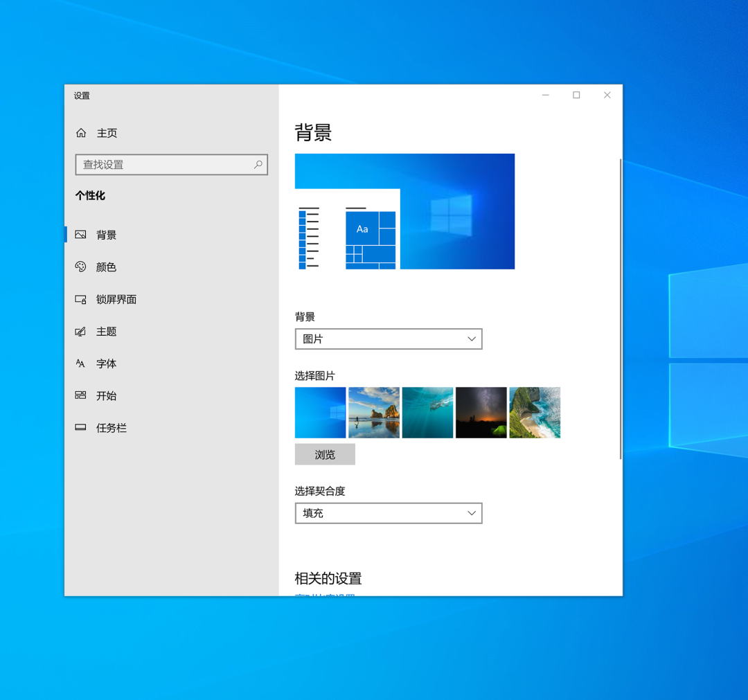This screenshot has height=700, width=748.
Task: Select the aerial coastline wallpaper thumbnail
Action: click(535, 413)
